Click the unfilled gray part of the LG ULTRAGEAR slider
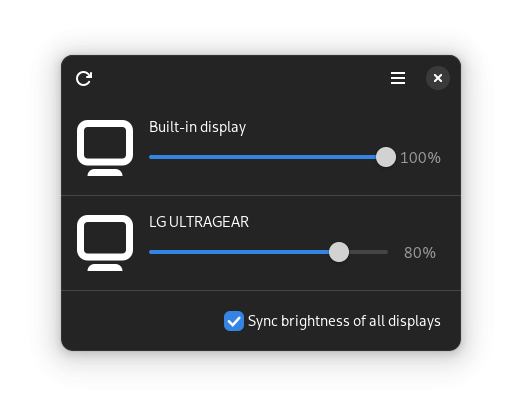This screenshot has width=522, height=418. (x=368, y=252)
